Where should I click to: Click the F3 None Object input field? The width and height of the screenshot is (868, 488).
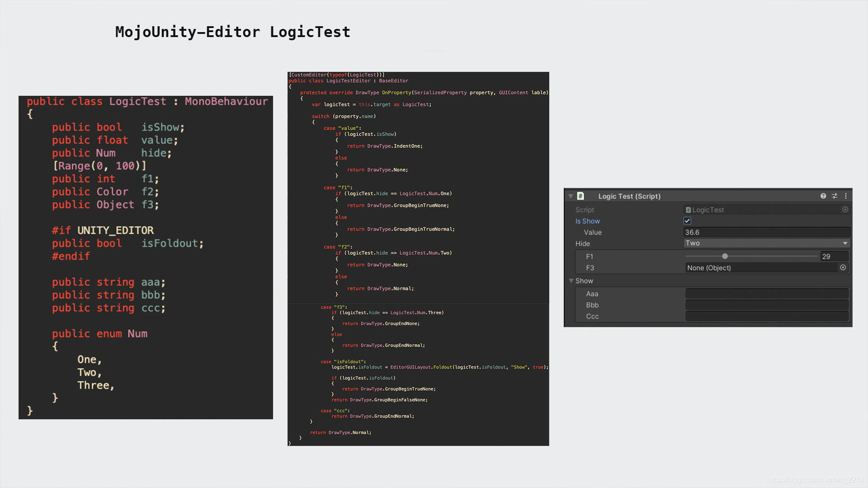pyautogui.click(x=766, y=267)
